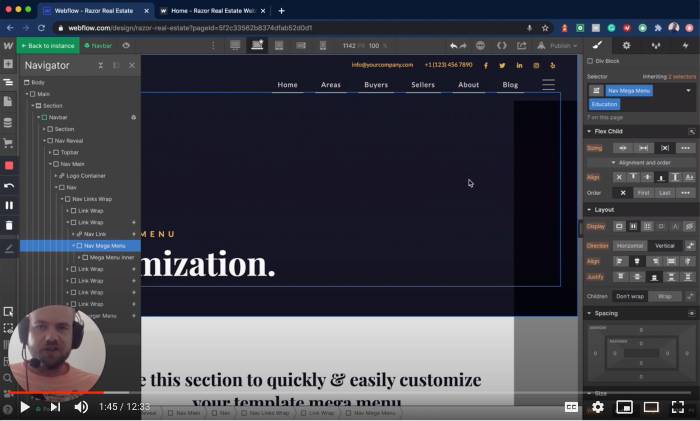The width and height of the screenshot is (700, 421).
Task: Open the Element Settings gear tab
Action: (626, 45)
